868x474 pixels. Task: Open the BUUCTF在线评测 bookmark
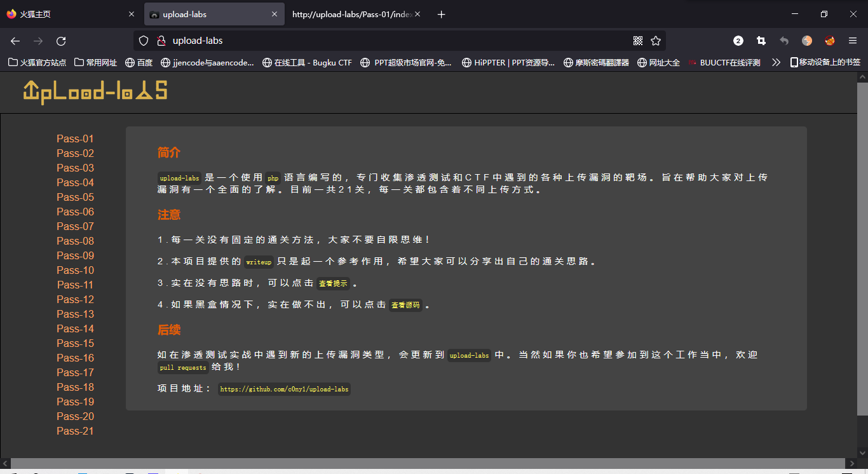coord(724,62)
